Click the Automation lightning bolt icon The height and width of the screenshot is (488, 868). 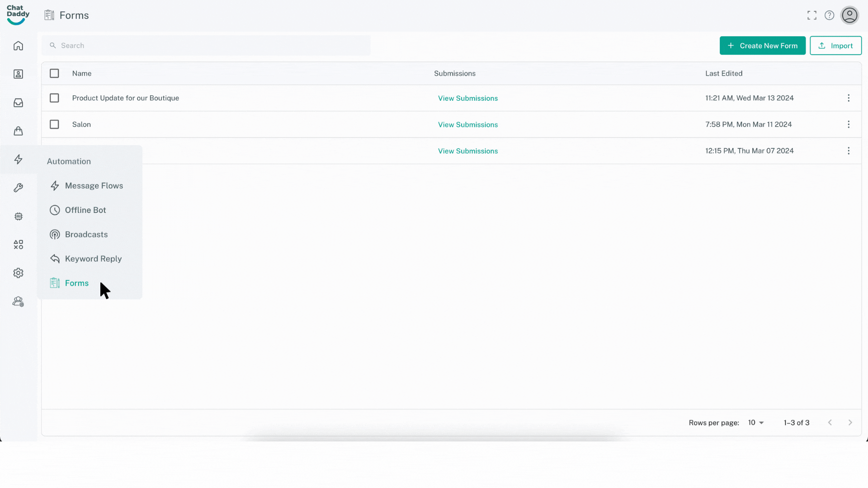(x=18, y=160)
